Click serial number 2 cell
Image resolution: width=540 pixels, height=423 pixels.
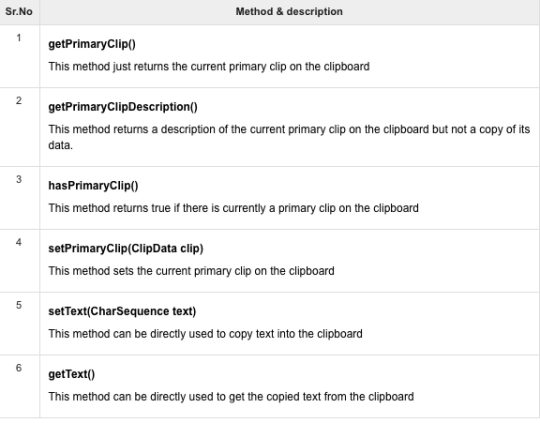19,127
